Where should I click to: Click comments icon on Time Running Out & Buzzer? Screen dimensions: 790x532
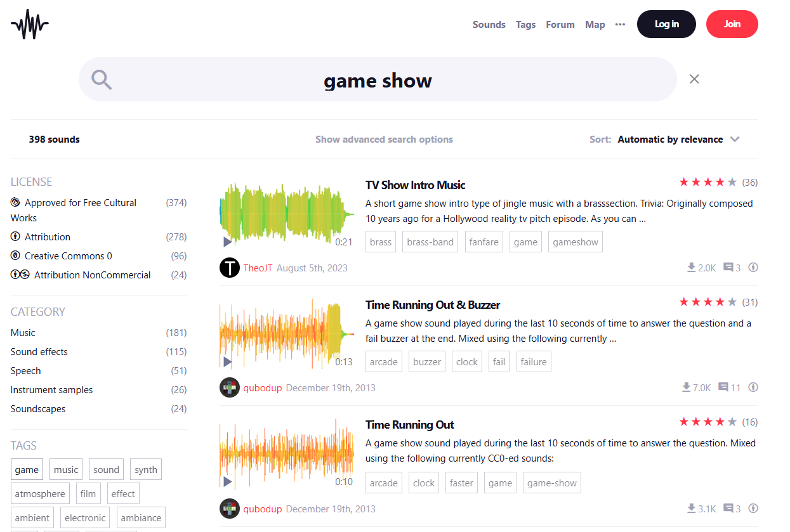[x=723, y=387]
